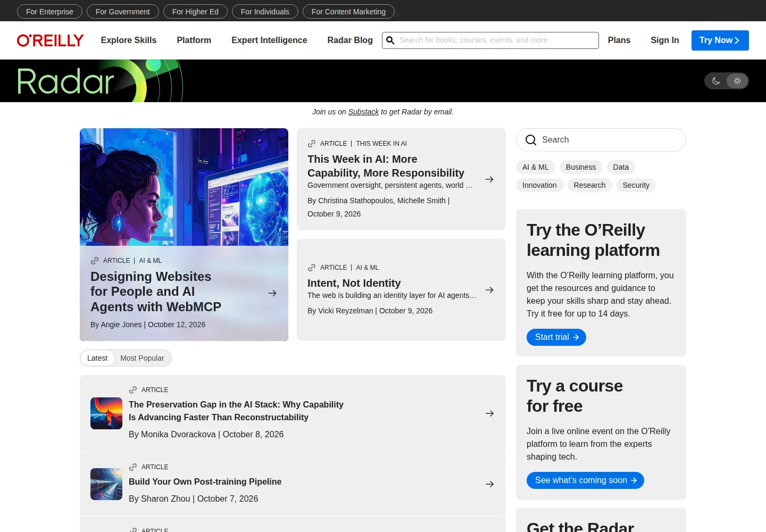This screenshot has width=766, height=532.
Task: Open the Substack link
Action: pos(363,112)
